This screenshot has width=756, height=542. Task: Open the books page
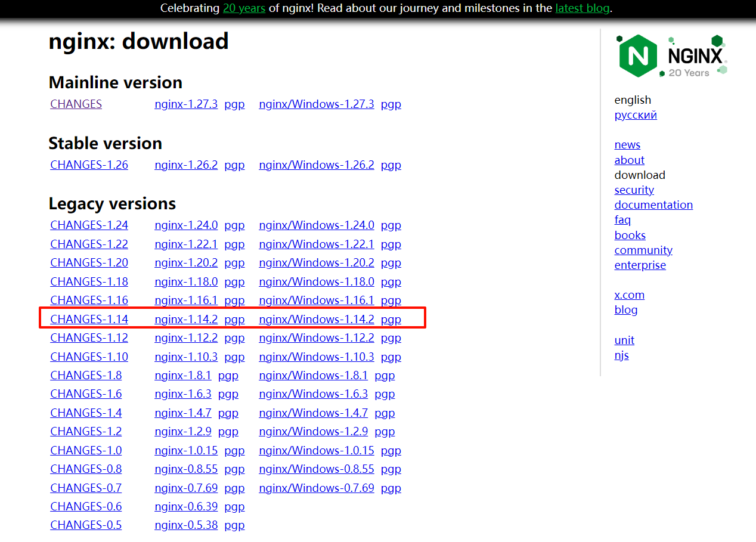tap(630, 235)
